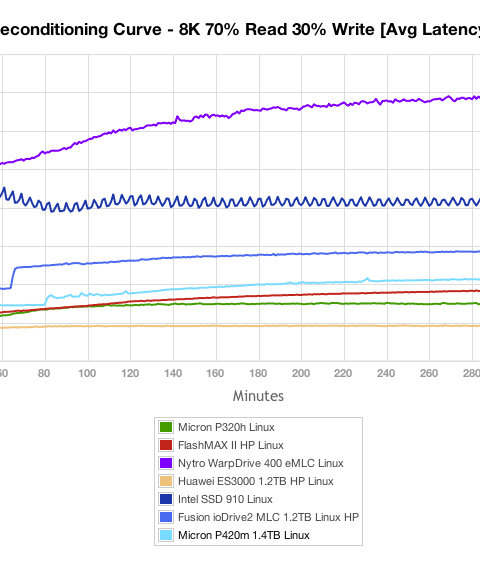Click the green Micron P320h legend swatch
The image size is (480, 569).
click(166, 427)
